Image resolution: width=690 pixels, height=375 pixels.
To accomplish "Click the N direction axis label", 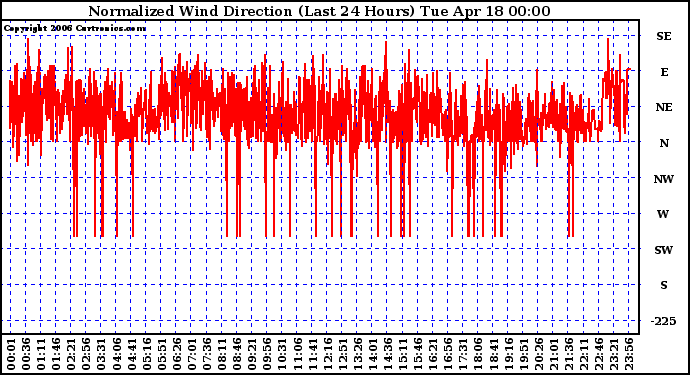I will [x=664, y=143].
